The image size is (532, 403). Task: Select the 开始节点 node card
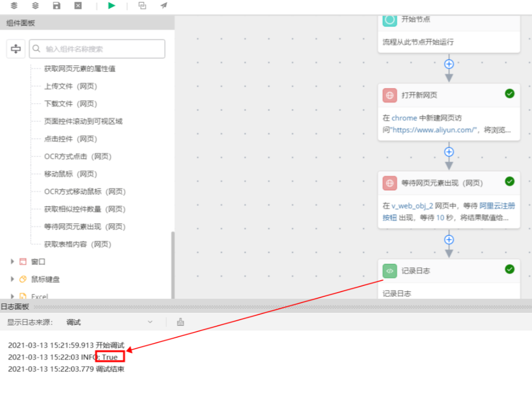point(449,34)
